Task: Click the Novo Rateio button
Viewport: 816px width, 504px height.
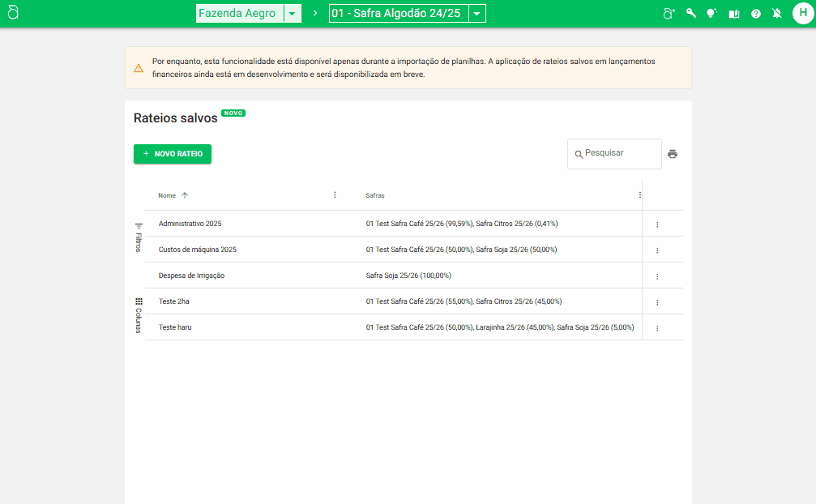Action: 173,154
